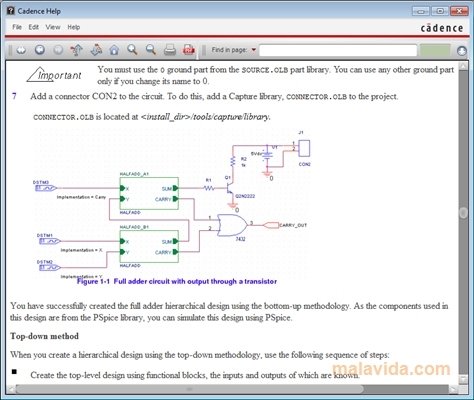Click the zoom in magnifier icon
474x400 pixels.
tap(132, 50)
